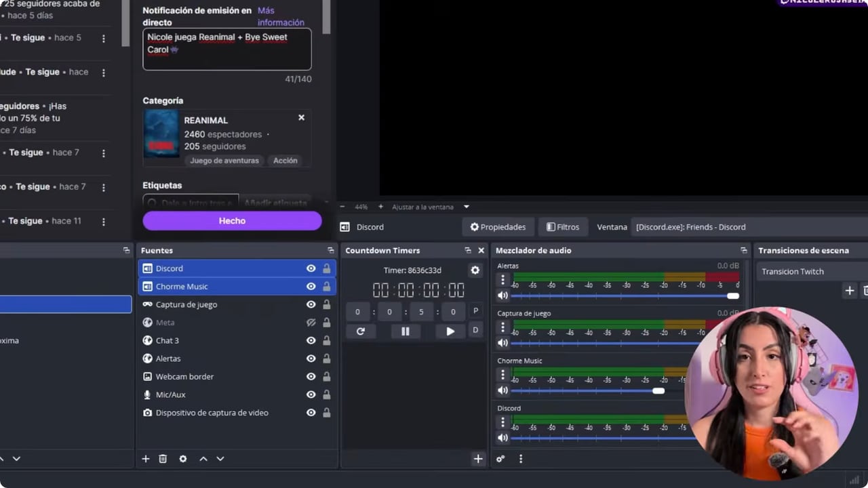Open preview zoom scaling dropdown arrow
The image size is (868, 488).
click(466, 207)
